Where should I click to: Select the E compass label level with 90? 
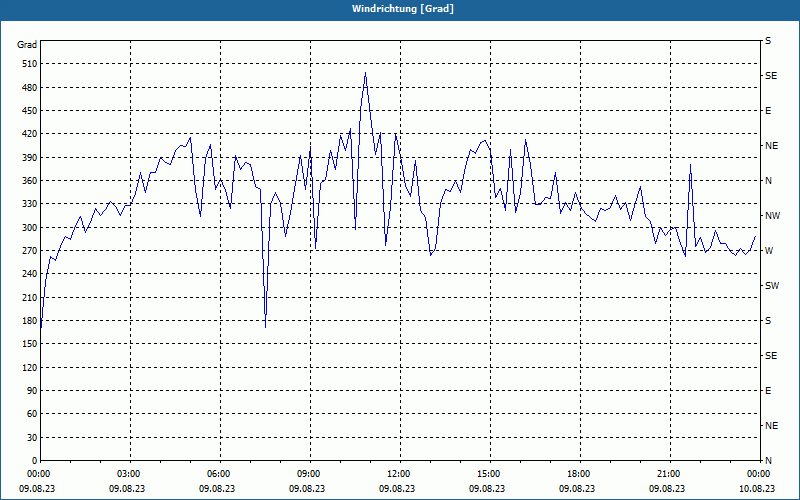768,391
